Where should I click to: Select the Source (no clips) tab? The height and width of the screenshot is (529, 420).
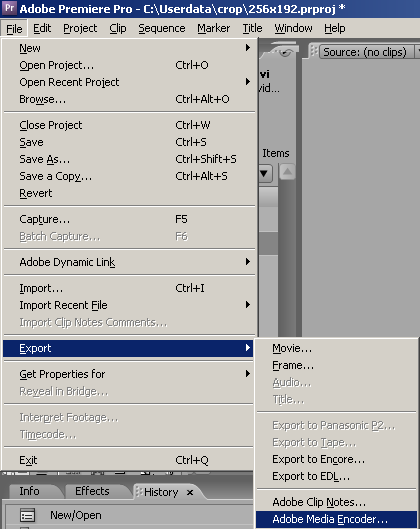pos(365,52)
